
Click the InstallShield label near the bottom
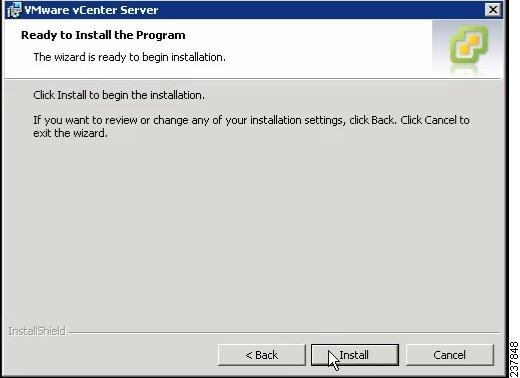(x=37, y=331)
